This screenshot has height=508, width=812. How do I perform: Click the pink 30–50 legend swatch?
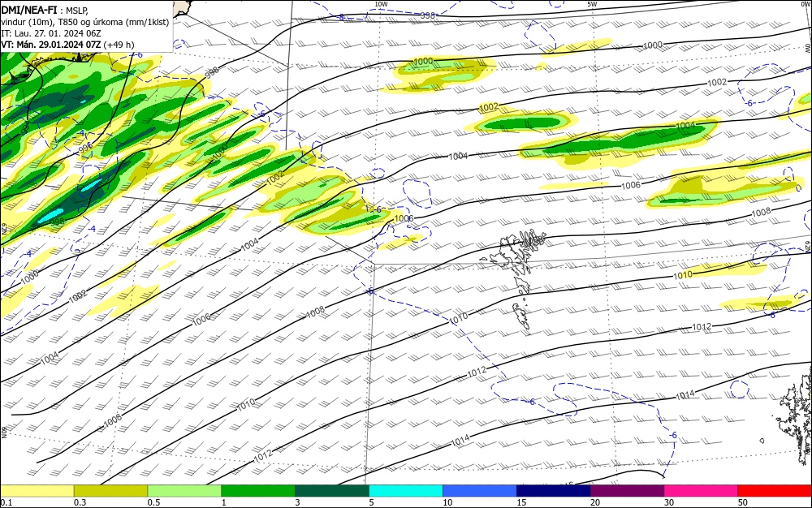point(702,491)
